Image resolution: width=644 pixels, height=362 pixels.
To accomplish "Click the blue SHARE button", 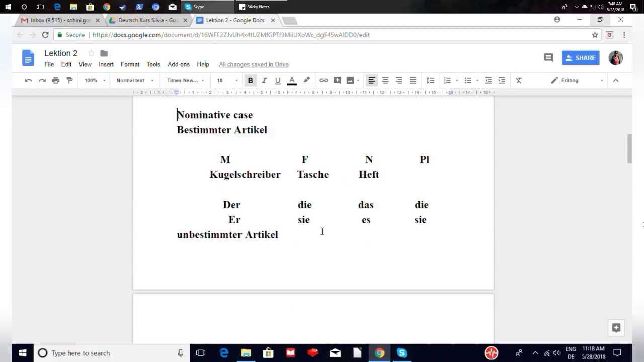I will point(581,58).
